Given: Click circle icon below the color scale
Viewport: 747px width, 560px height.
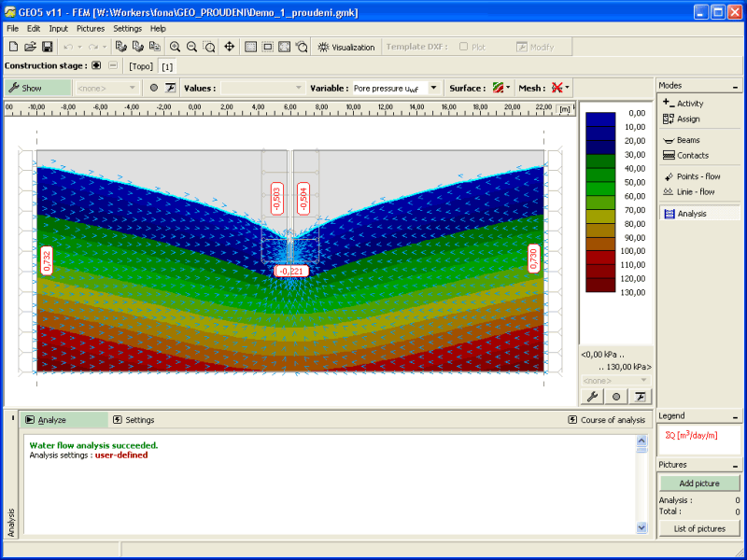Looking at the screenshot, I should pos(616,396).
